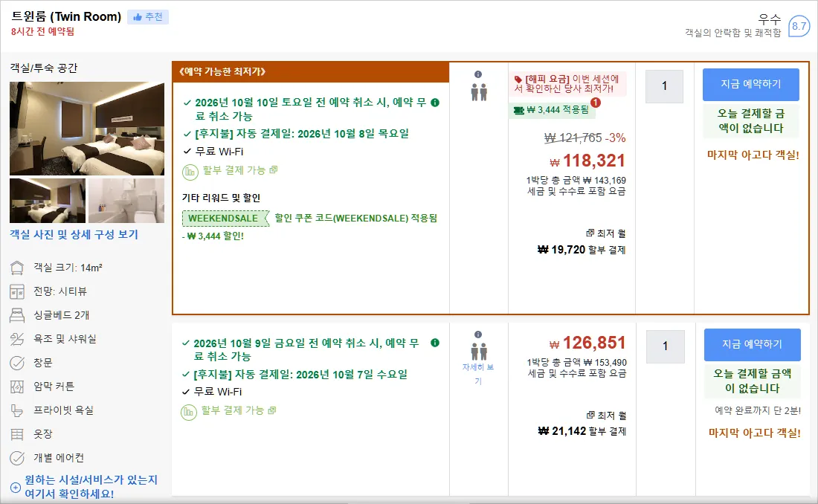This screenshot has height=504, width=818.
Task: Open 할부 결제 가능 link in first offer
Action: [240, 170]
